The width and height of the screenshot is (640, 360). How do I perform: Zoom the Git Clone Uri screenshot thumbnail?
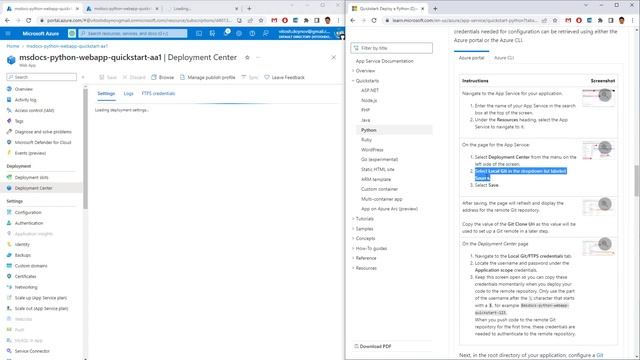point(604,204)
